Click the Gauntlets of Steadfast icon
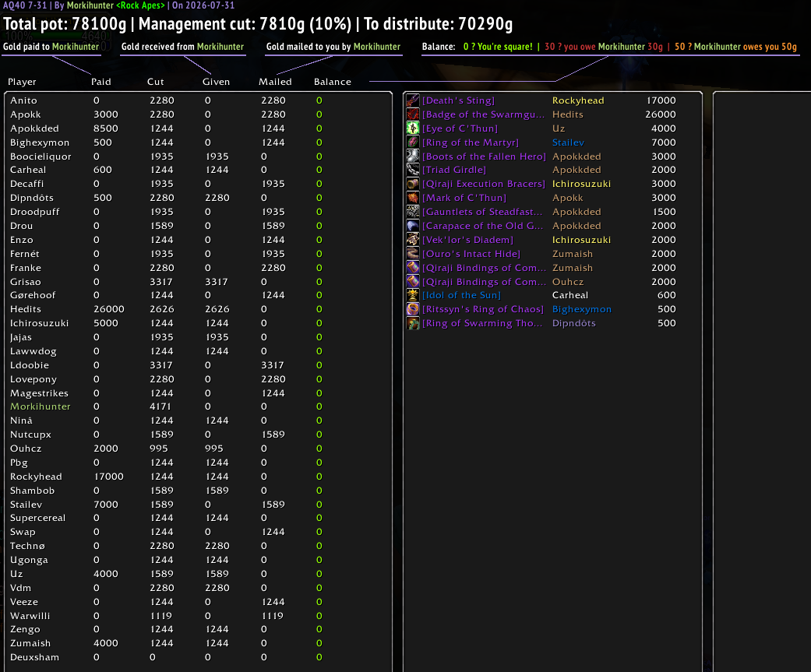This screenshot has width=811, height=672. coord(413,212)
